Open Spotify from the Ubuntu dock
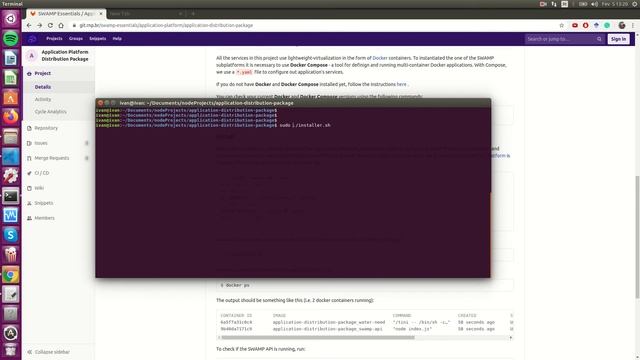640x360 pixels. pos(11,39)
